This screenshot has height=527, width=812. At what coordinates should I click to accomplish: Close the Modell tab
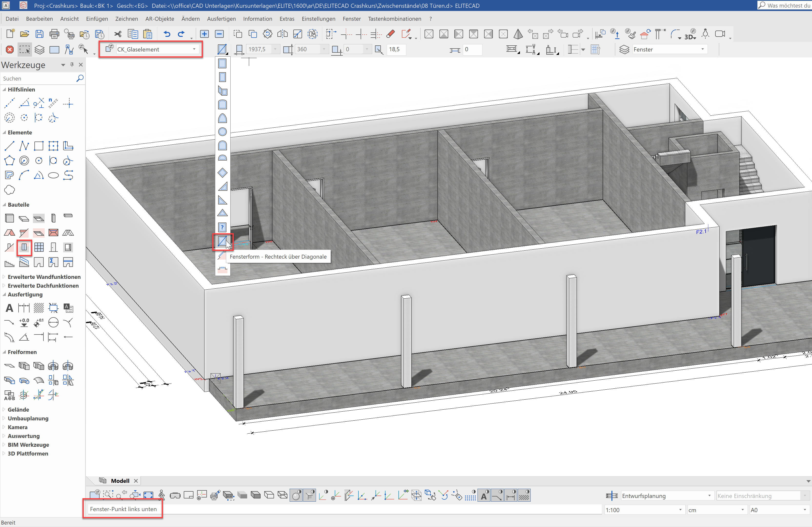(136, 481)
